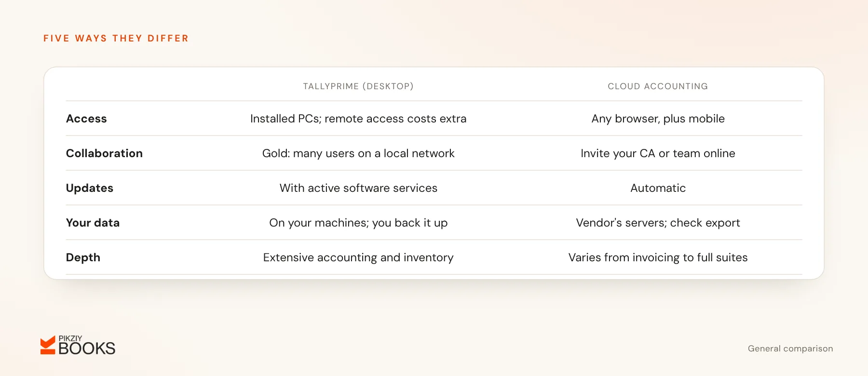This screenshot has height=376, width=868.
Task: Click the 'Updates' row label
Action: 90,188
